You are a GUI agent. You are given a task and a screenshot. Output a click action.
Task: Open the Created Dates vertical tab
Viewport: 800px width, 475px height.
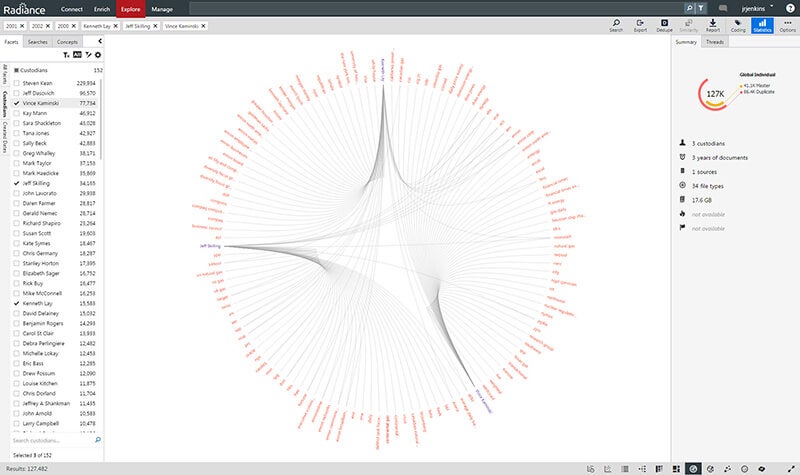5,137
